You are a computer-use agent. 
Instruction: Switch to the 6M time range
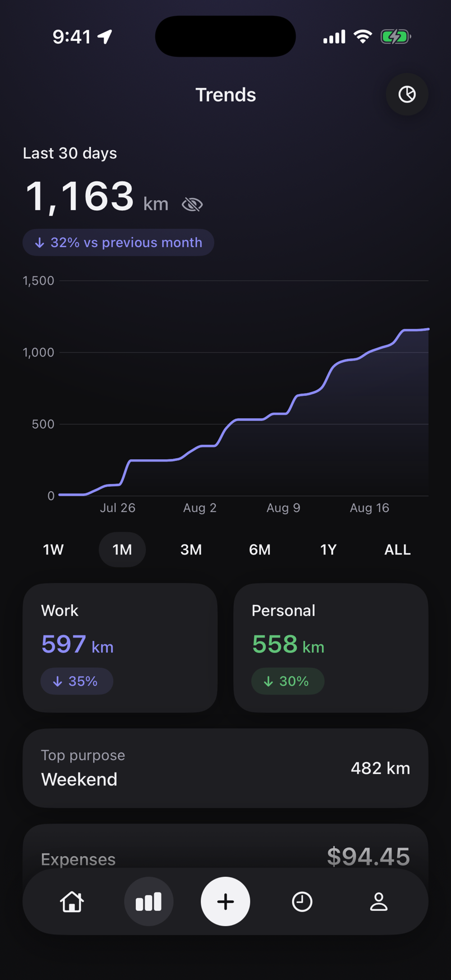260,549
